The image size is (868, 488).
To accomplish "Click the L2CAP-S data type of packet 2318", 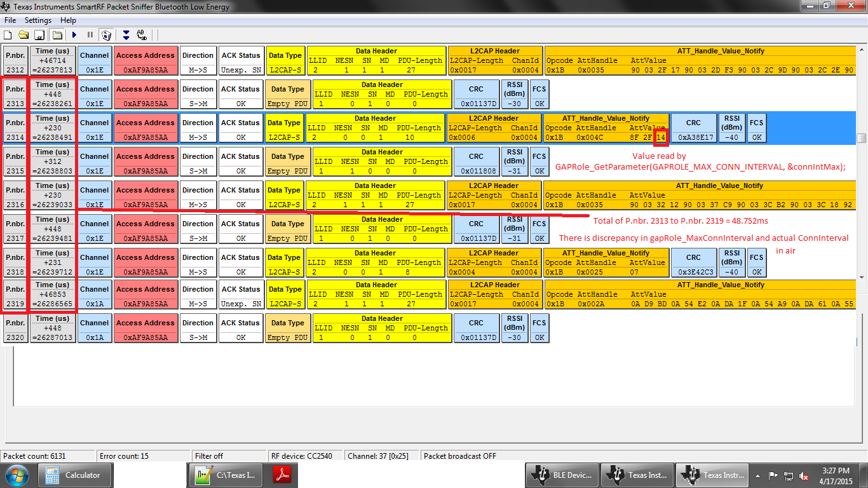I will click(x=285, y=263).
